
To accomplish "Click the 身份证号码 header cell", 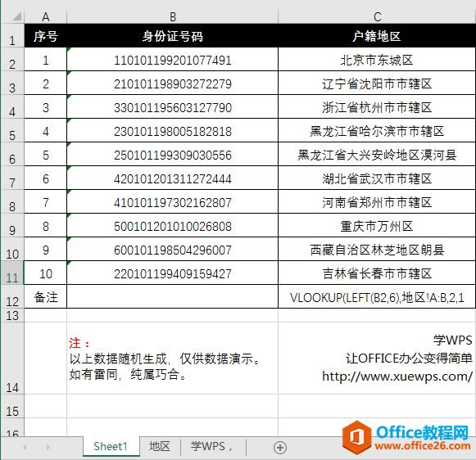I will click(172, 36).
